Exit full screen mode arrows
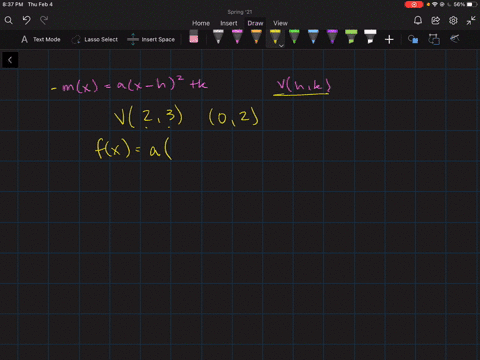Image resolution: width=480 pixels, height=360 pixels. pos(471,21)
